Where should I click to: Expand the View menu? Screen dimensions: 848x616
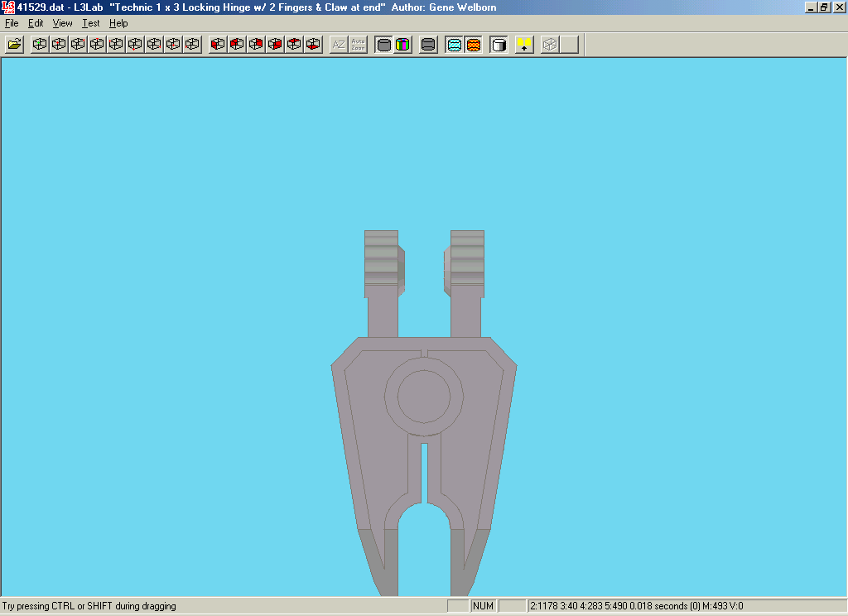click(x=63, y=23)
